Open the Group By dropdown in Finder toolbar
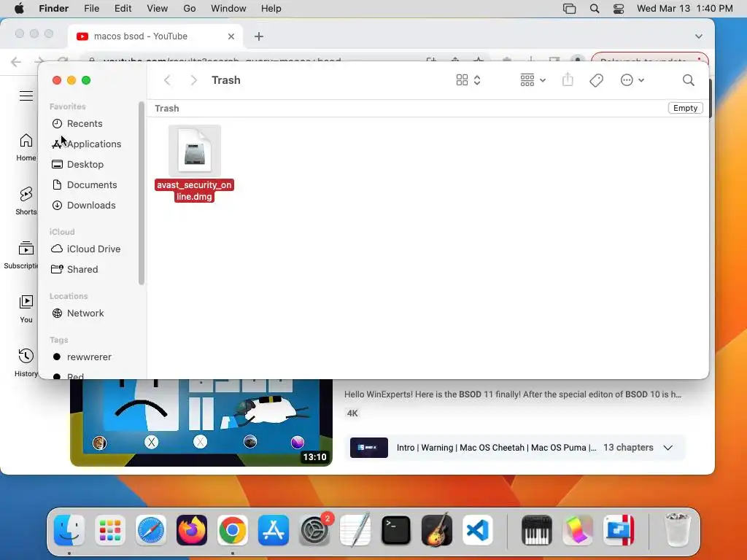 pyautogui.click(x=533, y=80)
